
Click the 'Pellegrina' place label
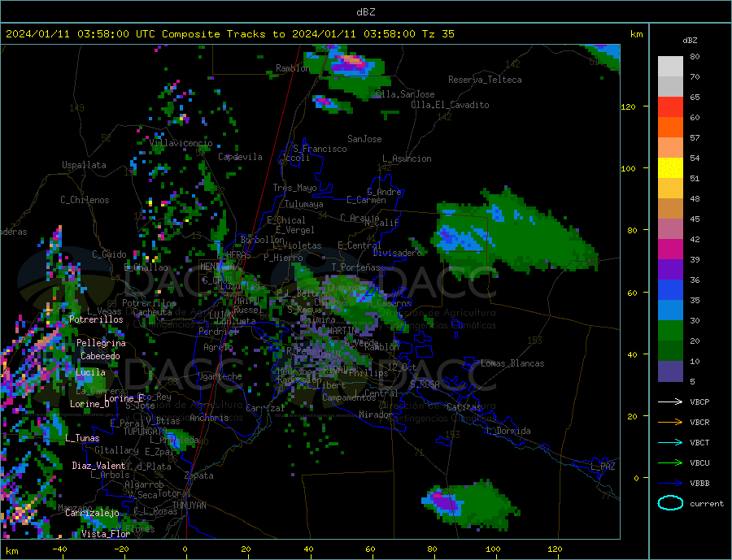pyautogui.click(x=101, y=344)
